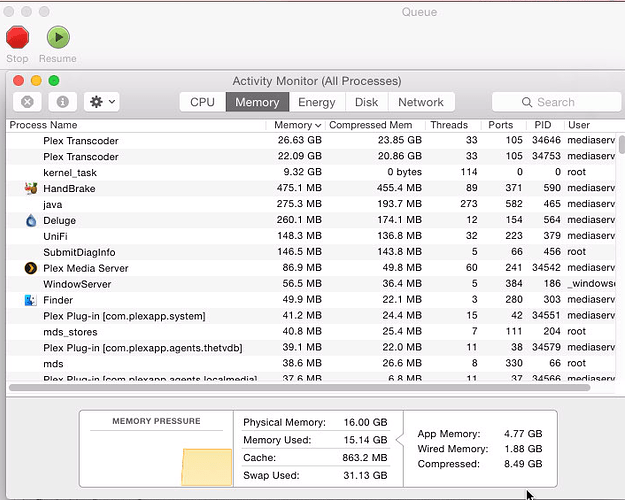This screenshot has height=500, width=625.
Task: Click the Plex Media Server chevron icon
Action: [31, 268]
